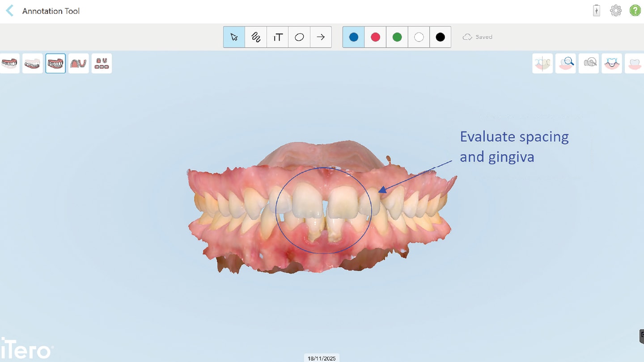
Task: Click the partially visible tooth-on-gum icon
Action: (x=635, y=63)
